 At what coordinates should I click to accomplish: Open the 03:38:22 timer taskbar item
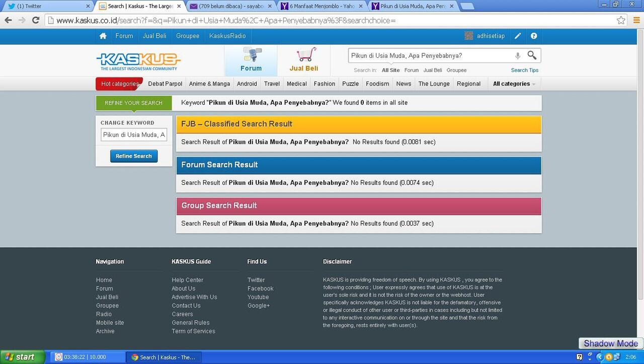tap(88, 357)
